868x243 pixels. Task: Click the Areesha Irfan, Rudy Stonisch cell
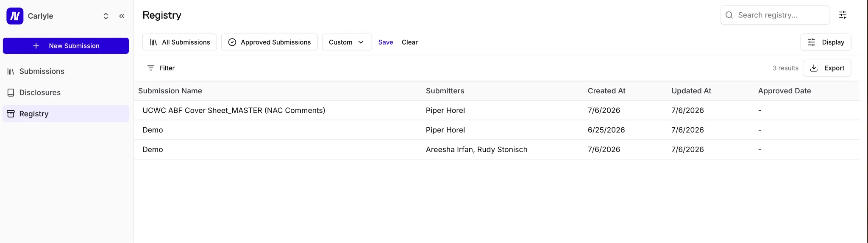coord(477,149)
